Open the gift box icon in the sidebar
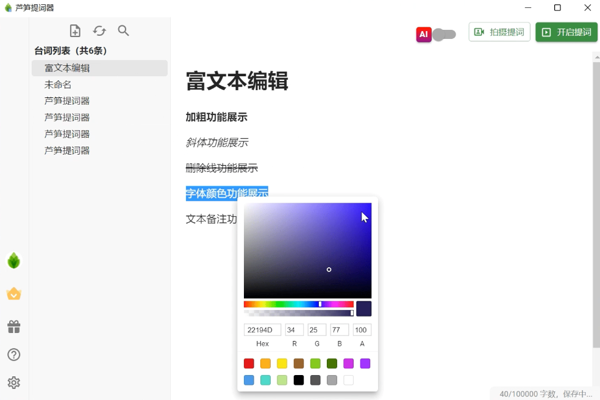 tap(14, 327)
